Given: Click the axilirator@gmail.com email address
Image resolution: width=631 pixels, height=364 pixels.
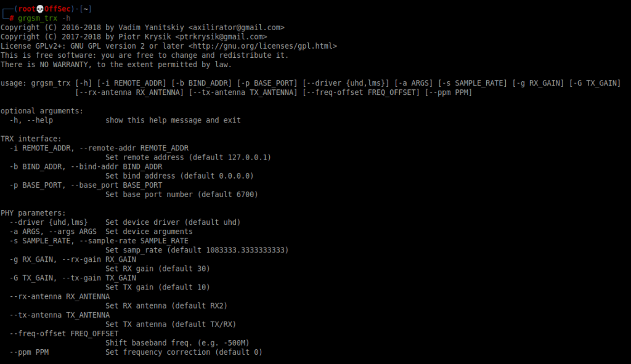Looking at the screenshot, I should tap(236, 27).
